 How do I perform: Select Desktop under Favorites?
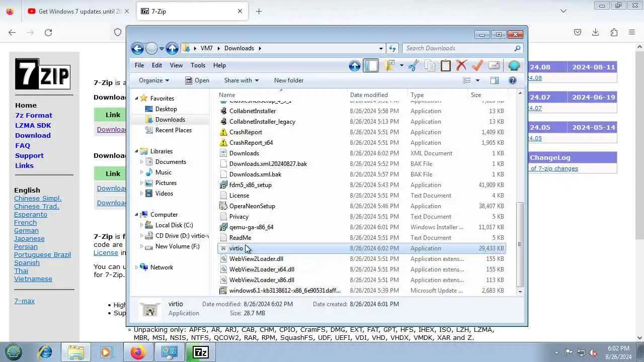[166, 109]
